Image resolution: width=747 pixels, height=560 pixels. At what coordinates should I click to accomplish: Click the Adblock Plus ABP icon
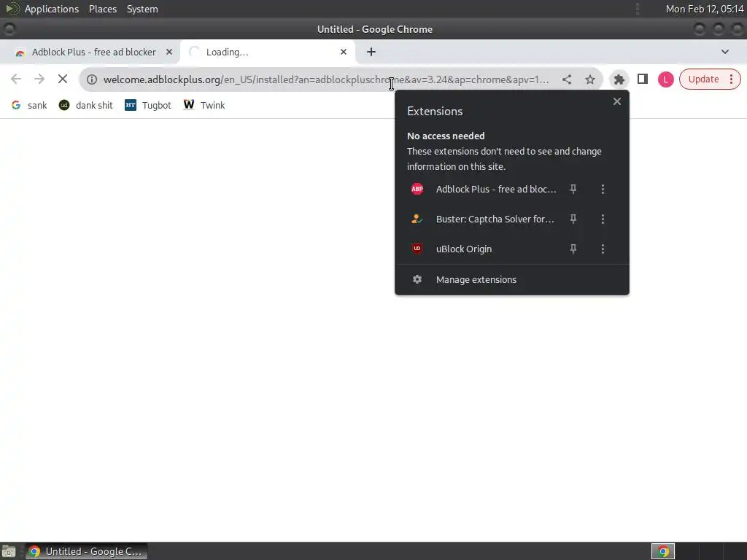417,189
